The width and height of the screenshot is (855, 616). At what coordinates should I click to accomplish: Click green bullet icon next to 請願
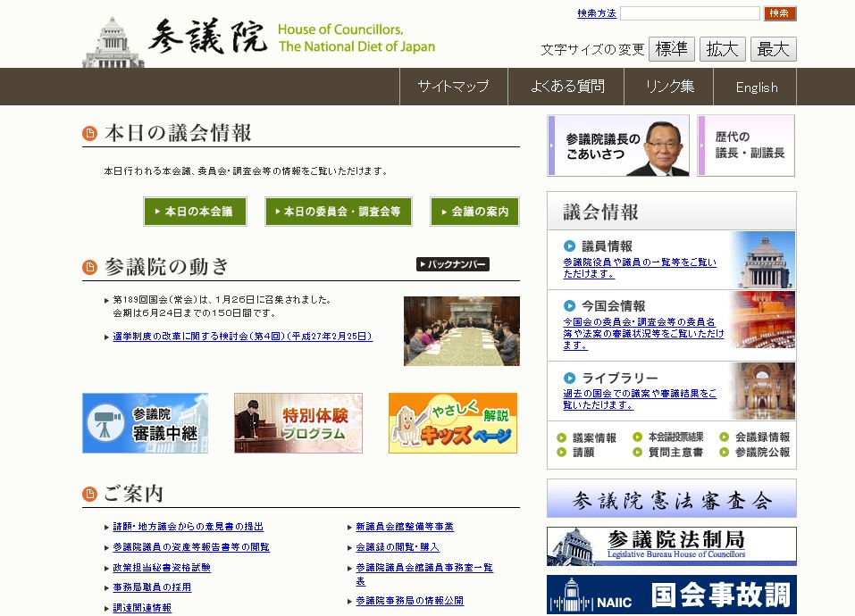[x=562, y=452]
